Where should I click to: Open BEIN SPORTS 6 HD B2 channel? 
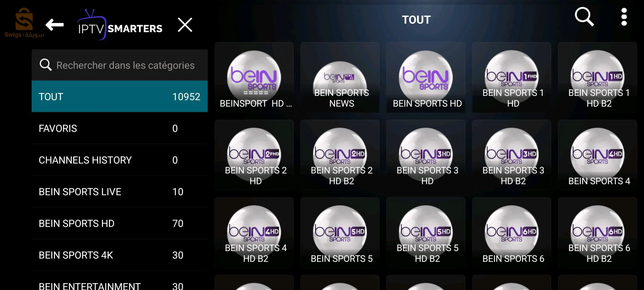point(598,233)
